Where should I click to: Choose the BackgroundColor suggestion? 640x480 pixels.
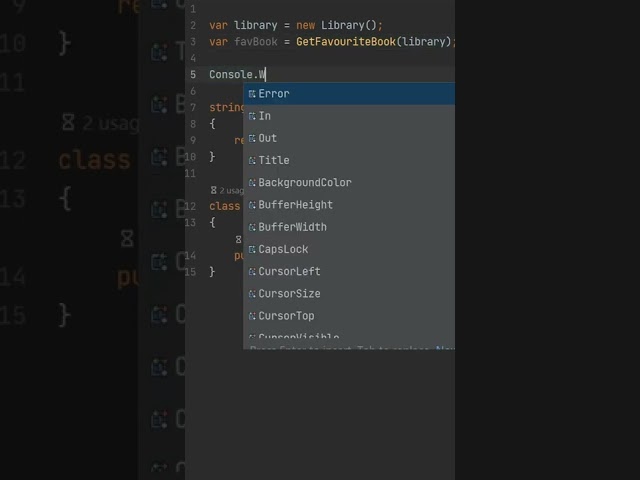(x=349, y=182)
